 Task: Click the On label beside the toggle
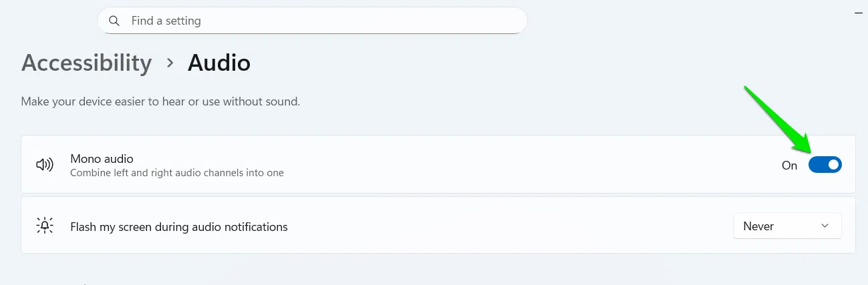[789, 166]
